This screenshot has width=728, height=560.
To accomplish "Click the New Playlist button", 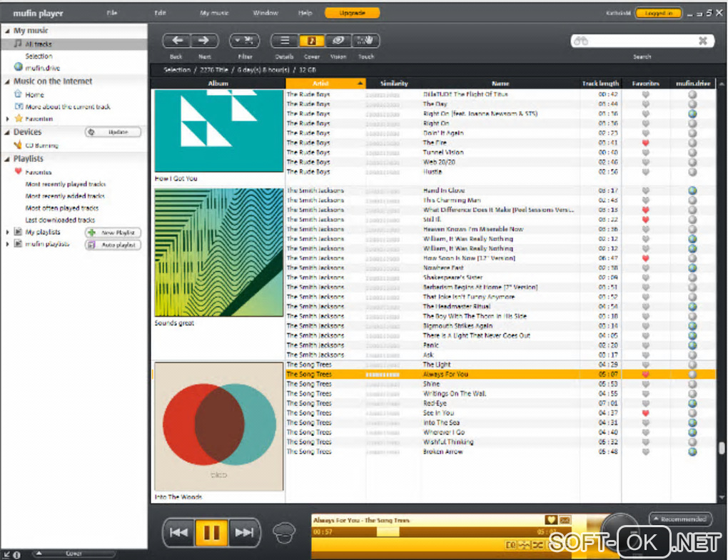I will [x=113, y=233].
